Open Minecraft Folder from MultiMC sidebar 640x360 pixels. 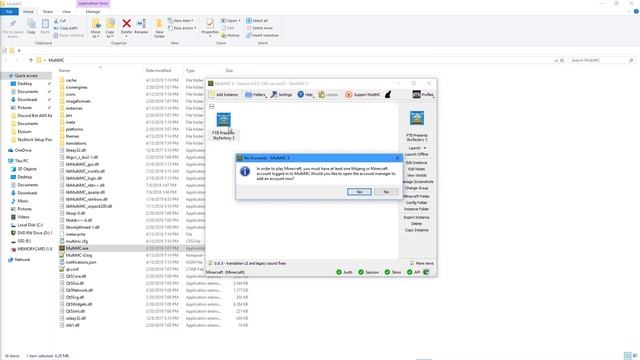tap(416, 196)
